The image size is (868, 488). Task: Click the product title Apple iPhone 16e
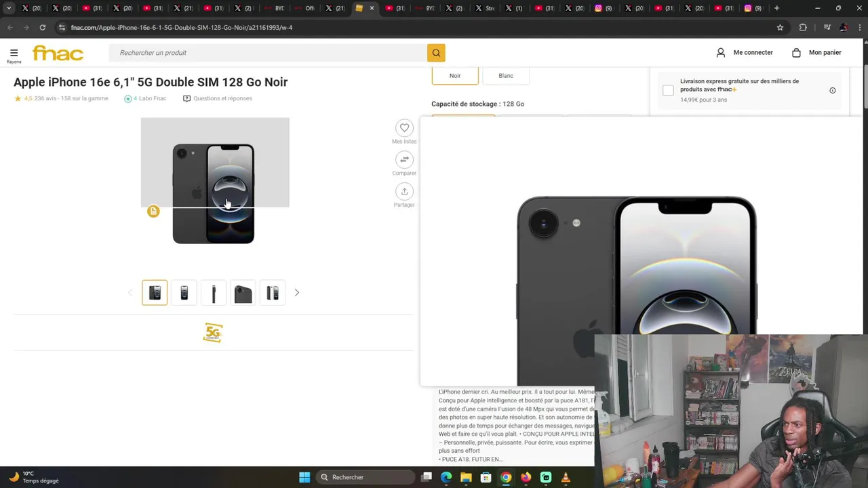151,82
